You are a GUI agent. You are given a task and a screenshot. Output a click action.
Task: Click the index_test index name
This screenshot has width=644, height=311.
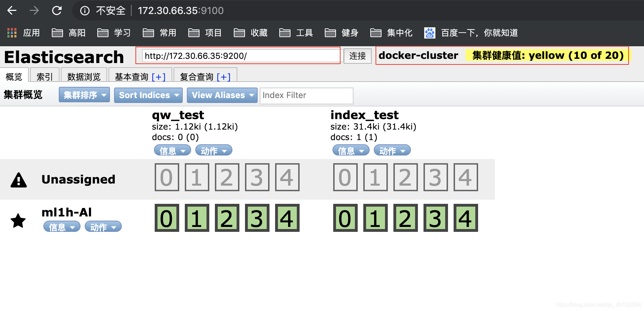[x=364, y=115]
